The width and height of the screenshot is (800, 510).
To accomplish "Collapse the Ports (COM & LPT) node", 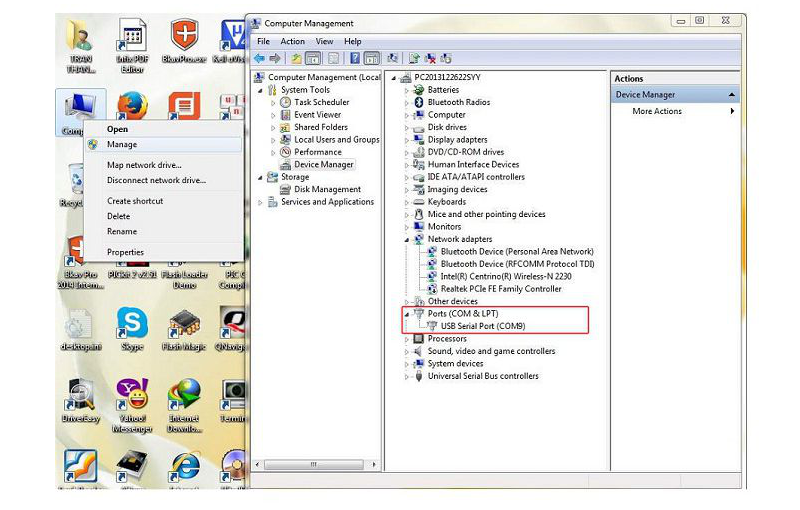I will pyautogui.click(x=406, y=314).
